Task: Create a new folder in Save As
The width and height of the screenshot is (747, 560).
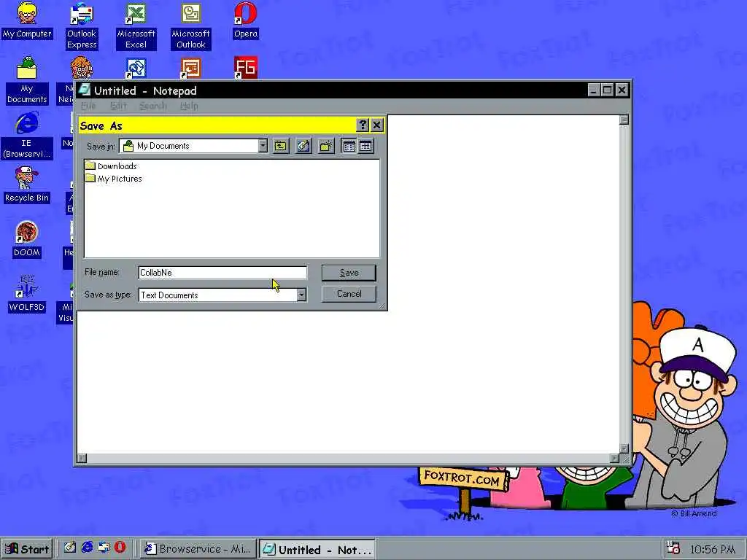Action: 326,146
